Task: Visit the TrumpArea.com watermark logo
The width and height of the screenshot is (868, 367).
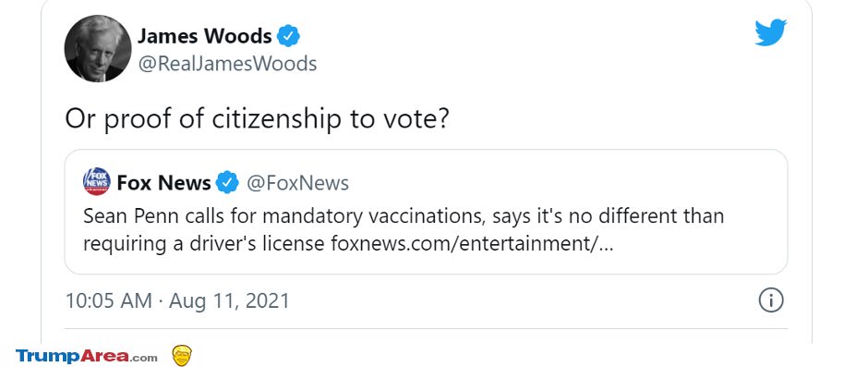Action: (x=87, y=356)
